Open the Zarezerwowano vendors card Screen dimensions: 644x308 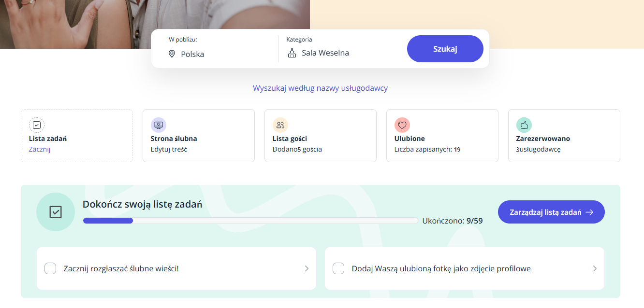(x=564, y=135)
